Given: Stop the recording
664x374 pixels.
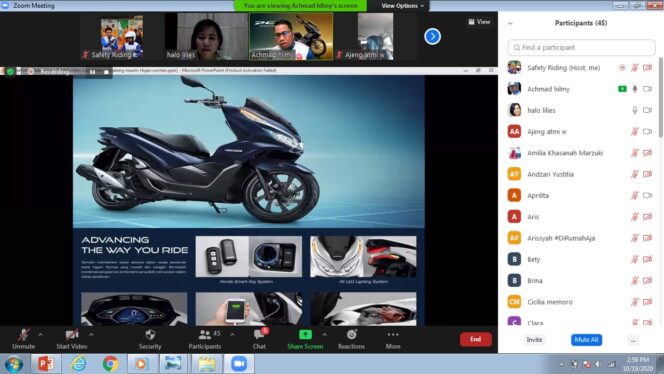Looking at the screenshot, I should 106,72.
